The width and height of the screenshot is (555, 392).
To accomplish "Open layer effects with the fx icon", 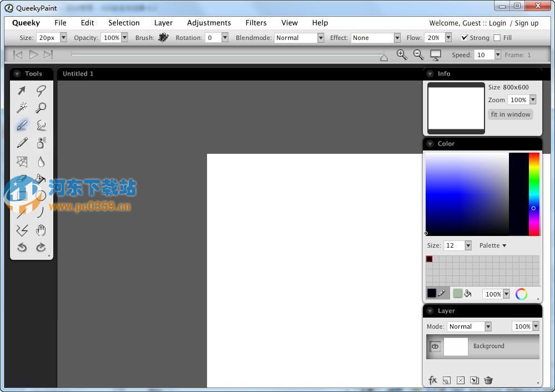I will [x=433, y=380].
